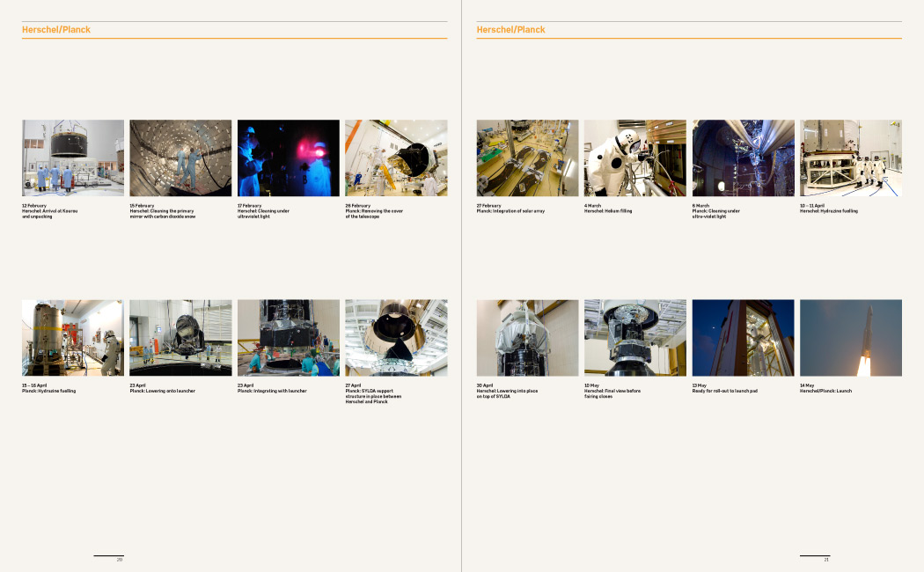
Task: Click the Herschel arrival at Kourou photo
Action: (73, 158)
